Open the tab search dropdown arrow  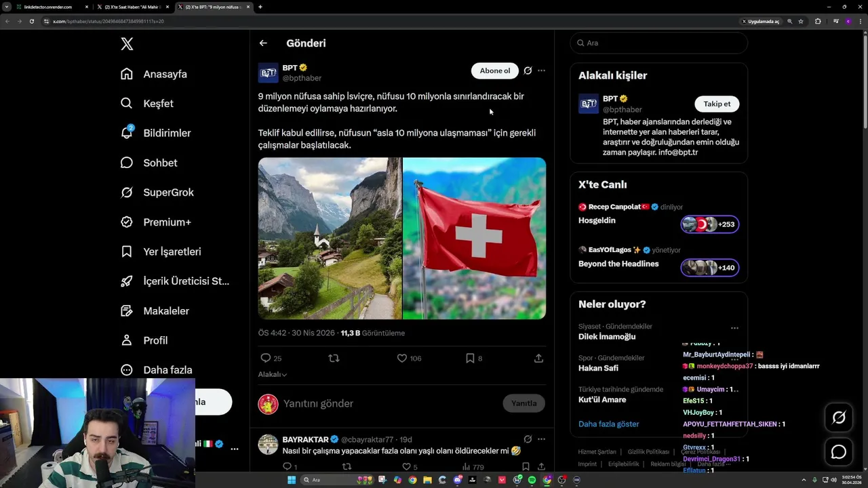click(7, 7)
